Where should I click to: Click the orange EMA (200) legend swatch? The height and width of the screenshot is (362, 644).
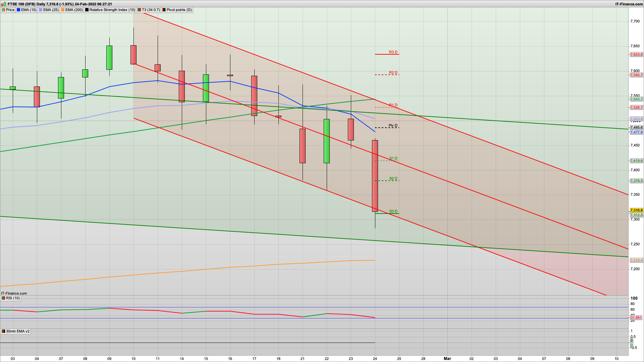(63, 10)
